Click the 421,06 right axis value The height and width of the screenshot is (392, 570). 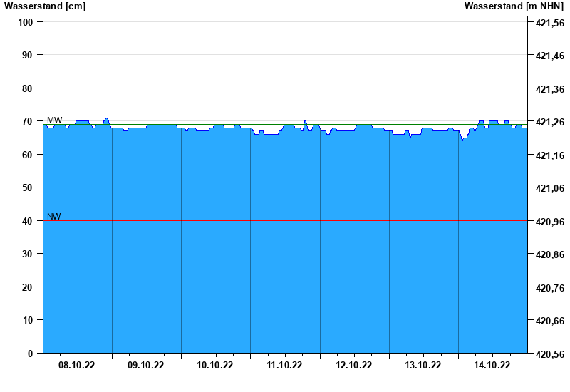pos(550,188)
